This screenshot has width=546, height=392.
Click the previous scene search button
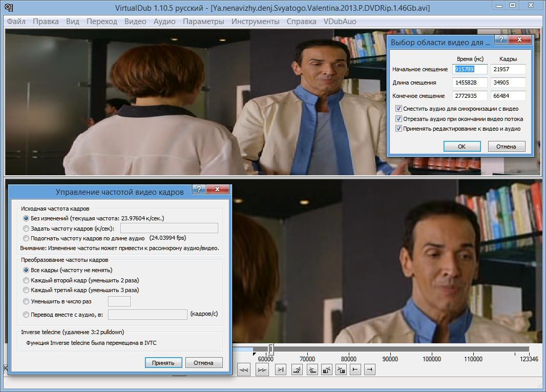pos(326,370)
